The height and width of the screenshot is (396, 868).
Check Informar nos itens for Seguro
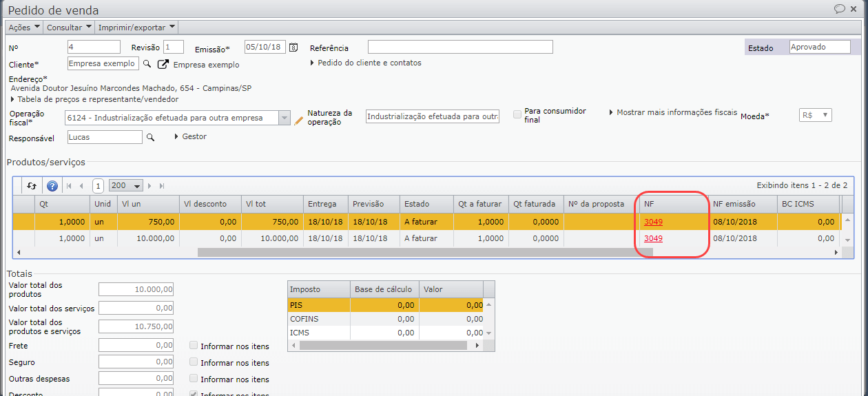(194, 362)
